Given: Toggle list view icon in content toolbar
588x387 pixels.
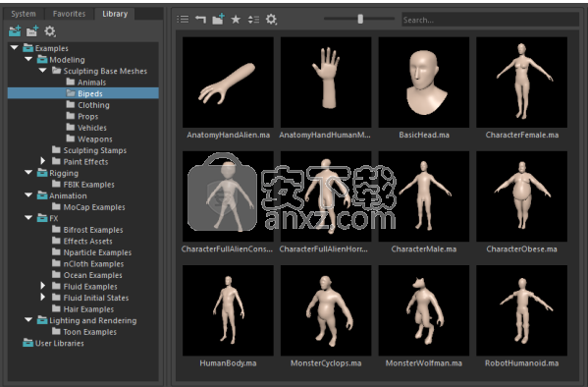Looking at the screenshot, I should pos(183,19).
